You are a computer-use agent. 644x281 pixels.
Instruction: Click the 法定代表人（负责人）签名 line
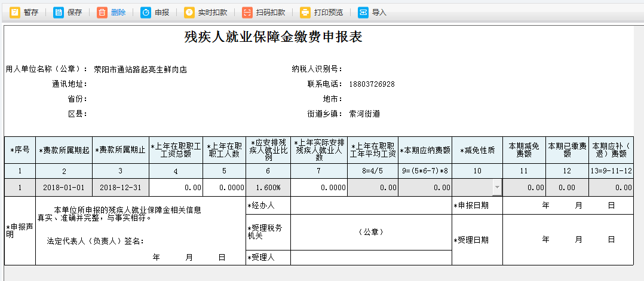tap(96, 242)
